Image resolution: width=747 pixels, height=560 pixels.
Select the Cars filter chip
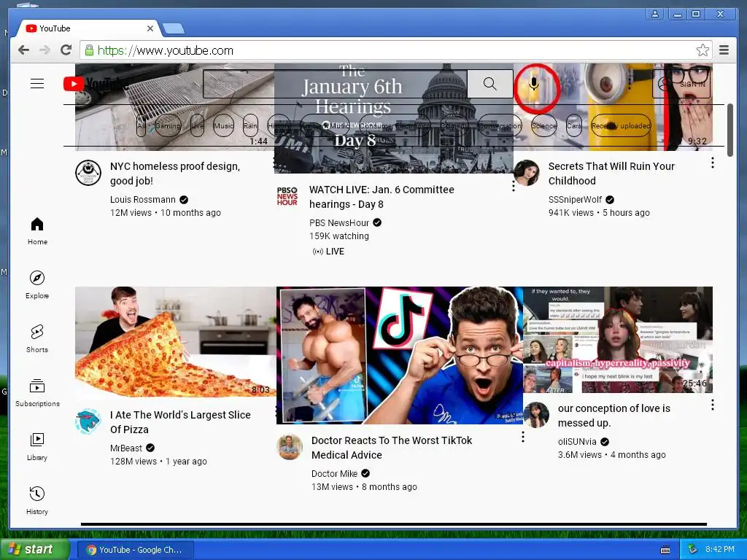click(574, 125)
